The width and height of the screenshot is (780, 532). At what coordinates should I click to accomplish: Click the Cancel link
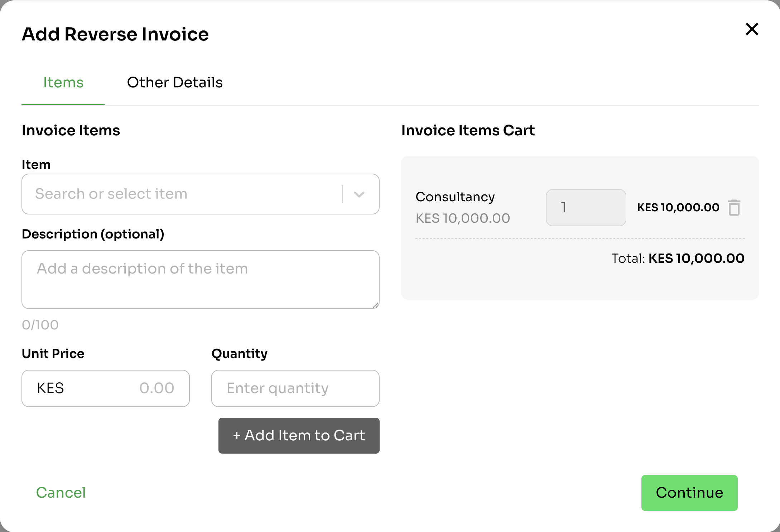(61, 493)
